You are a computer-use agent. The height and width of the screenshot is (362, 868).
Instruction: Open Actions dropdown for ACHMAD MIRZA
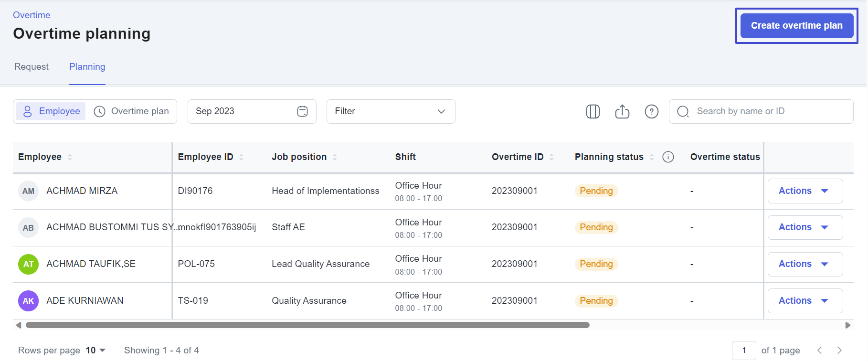tap(804, 191)
